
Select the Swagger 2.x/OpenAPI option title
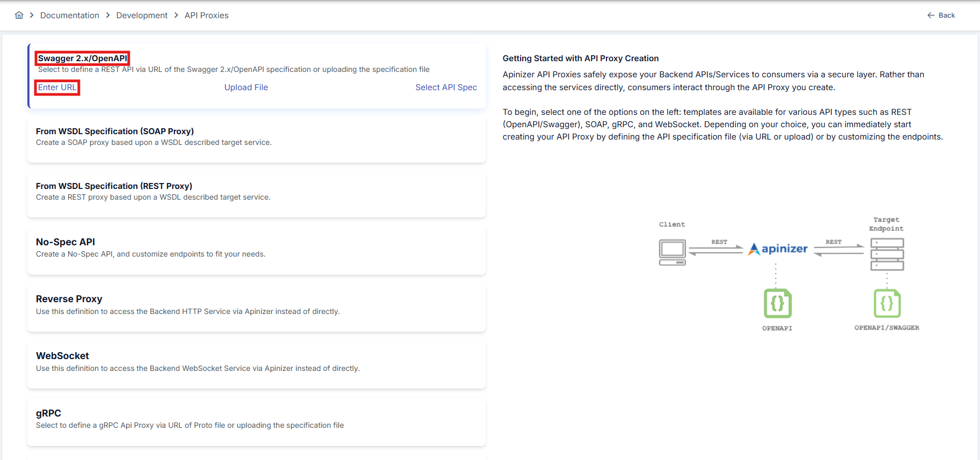83,58
